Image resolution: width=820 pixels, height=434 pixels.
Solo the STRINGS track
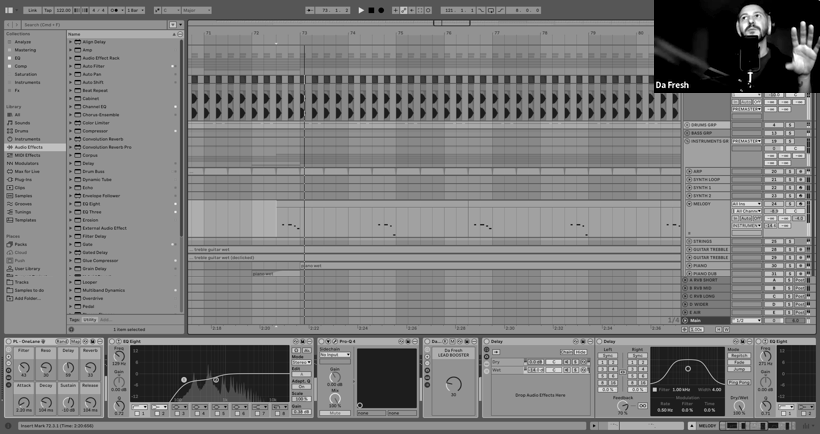(x=792, y=241)
